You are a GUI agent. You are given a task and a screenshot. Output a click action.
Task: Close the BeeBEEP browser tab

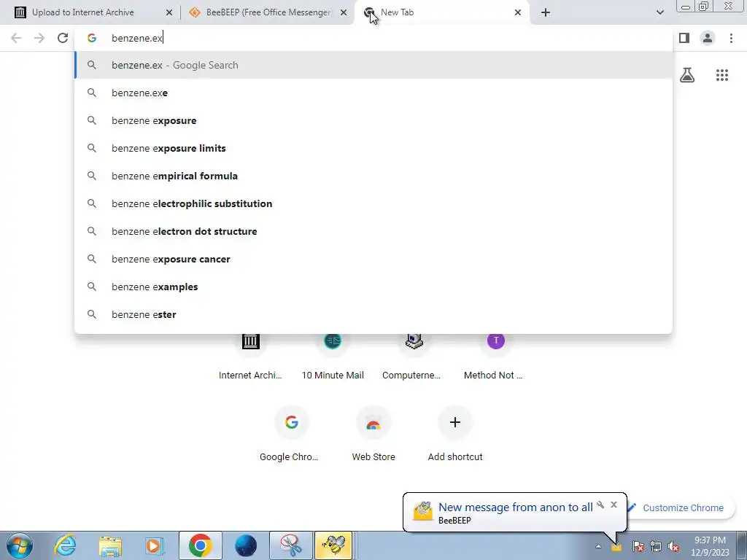[344, 12]
